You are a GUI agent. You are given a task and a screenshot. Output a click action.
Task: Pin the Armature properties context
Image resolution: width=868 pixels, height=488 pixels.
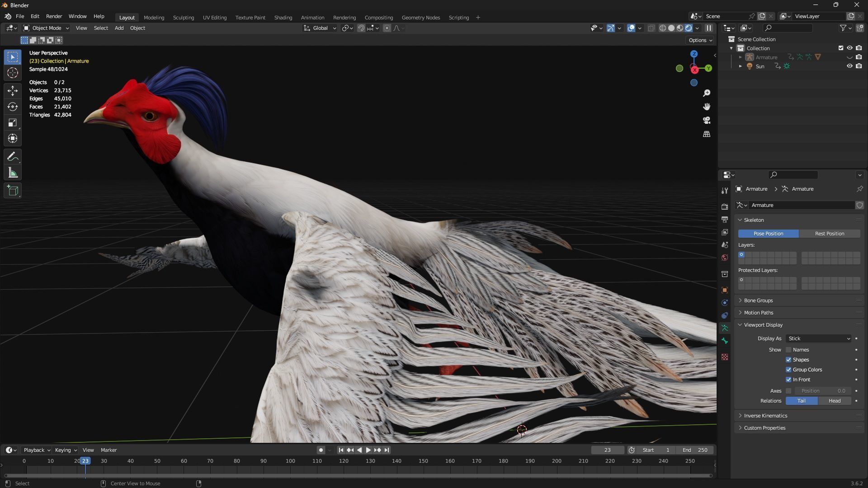[x=859, y=189]
